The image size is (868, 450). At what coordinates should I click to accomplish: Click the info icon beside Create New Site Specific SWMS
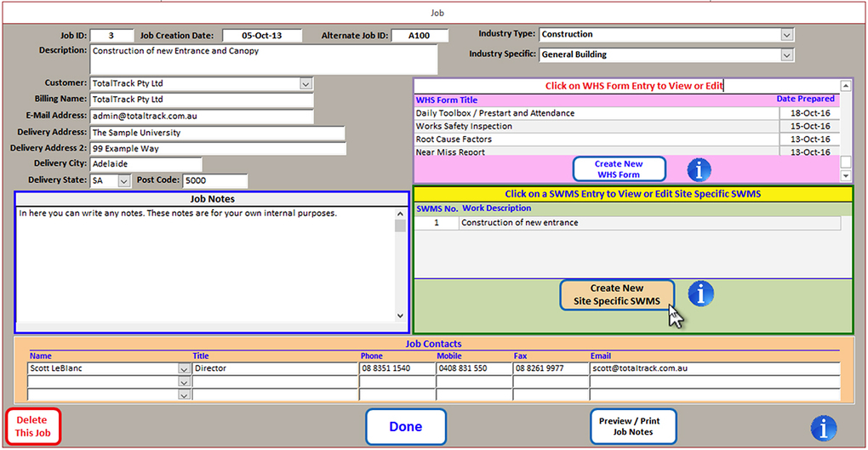pyautogui.click(x=700, y=294)
